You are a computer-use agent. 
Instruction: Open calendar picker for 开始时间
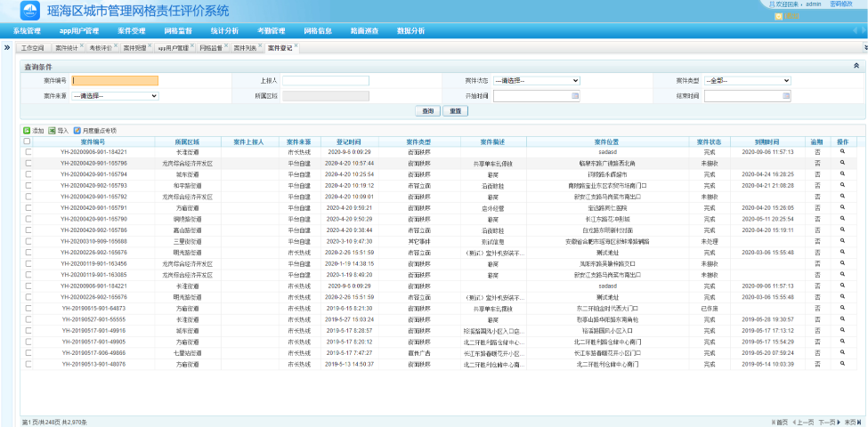[x=575, y=96]
